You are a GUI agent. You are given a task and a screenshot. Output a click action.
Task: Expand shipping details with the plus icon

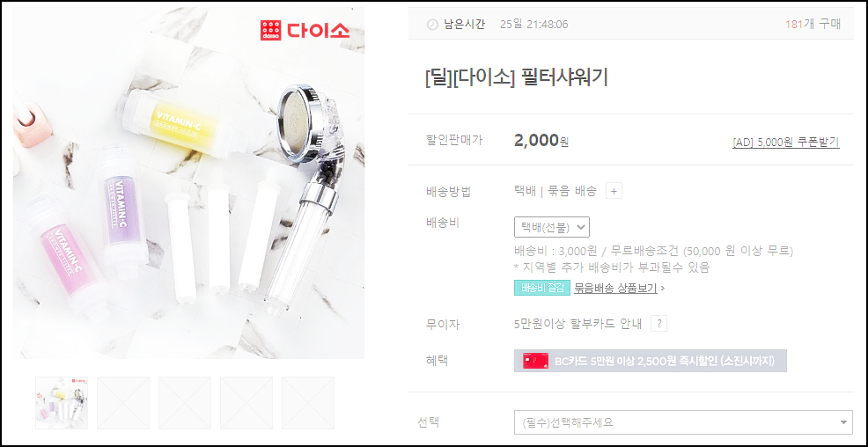pyautogui.click(x=614, y=192)
